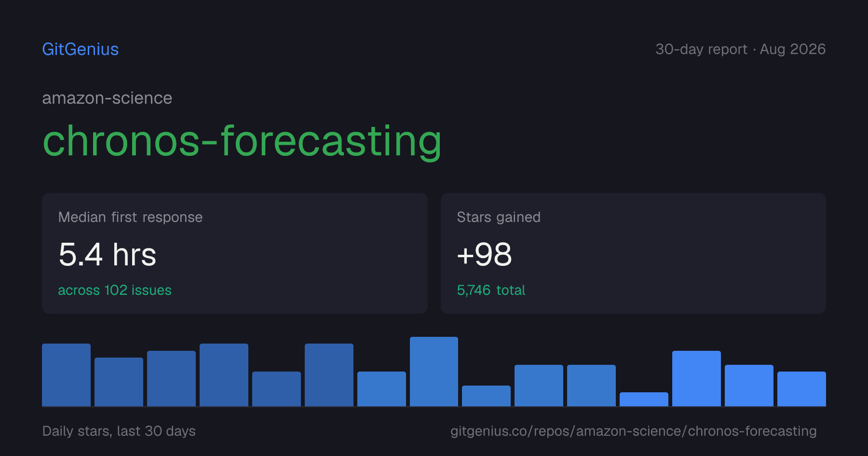Click the shortest bar in the stars chart
Viewport: 868px width, 456px height.
[x=644, y=400]
